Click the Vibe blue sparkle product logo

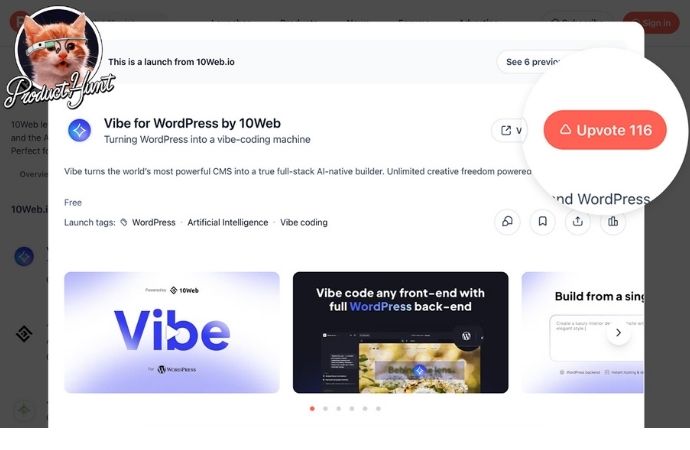80,131
